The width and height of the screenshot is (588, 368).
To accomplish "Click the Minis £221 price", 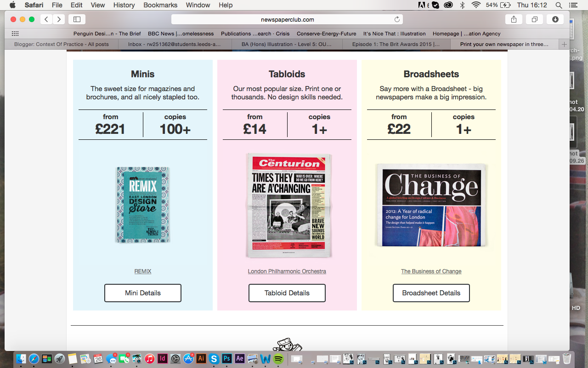I will pos(110,129).
